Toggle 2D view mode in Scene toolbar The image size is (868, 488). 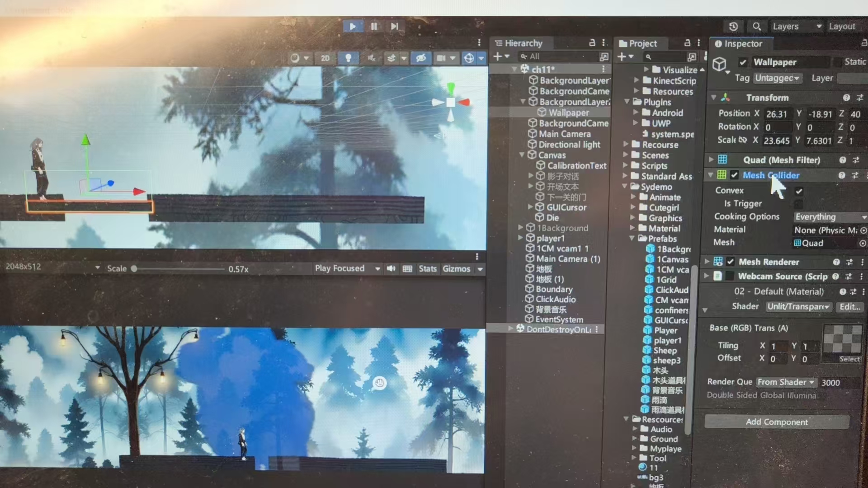click(x=325, y=58)
